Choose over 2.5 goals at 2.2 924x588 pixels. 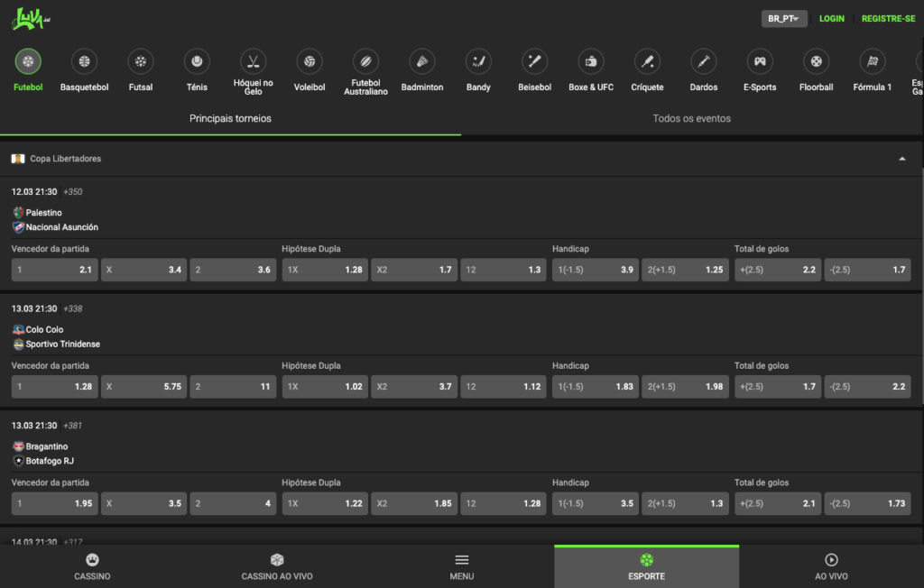click(x=778, y=270)
